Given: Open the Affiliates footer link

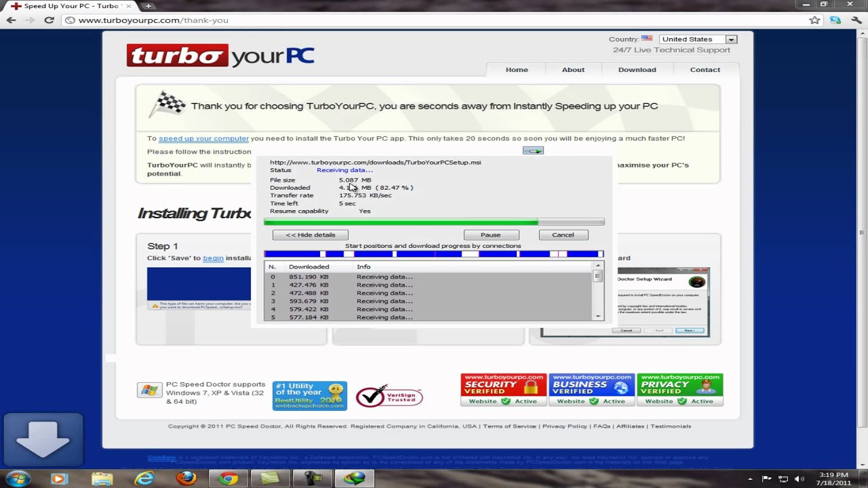Looking at the screenshot, I should (x=631, y=426).
